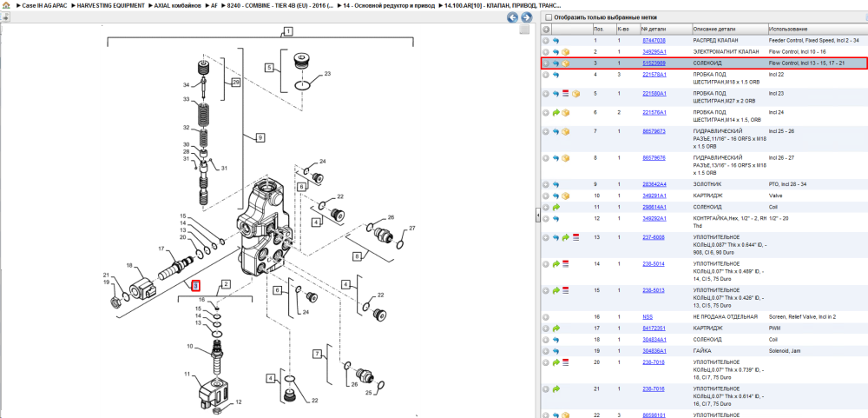
Task: Click green arrow icon in row 238-7016
Action: pyautogui.click(x=556, y=388)
